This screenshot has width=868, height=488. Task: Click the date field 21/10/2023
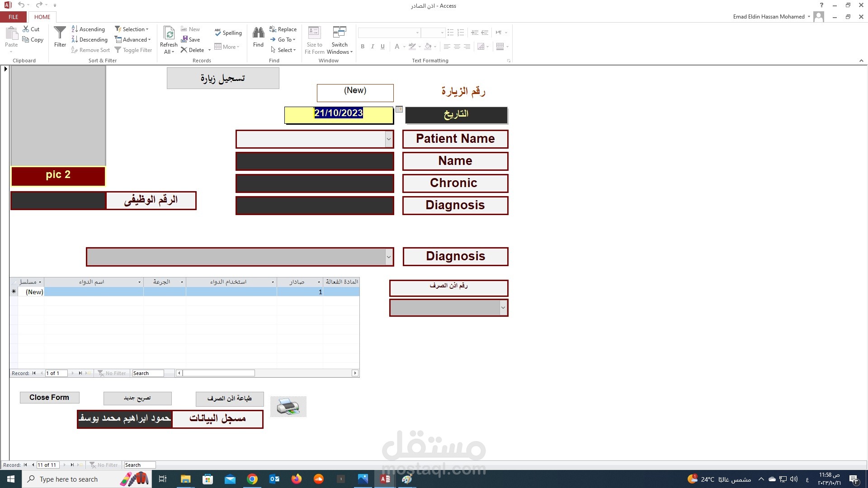coord(339,115)
